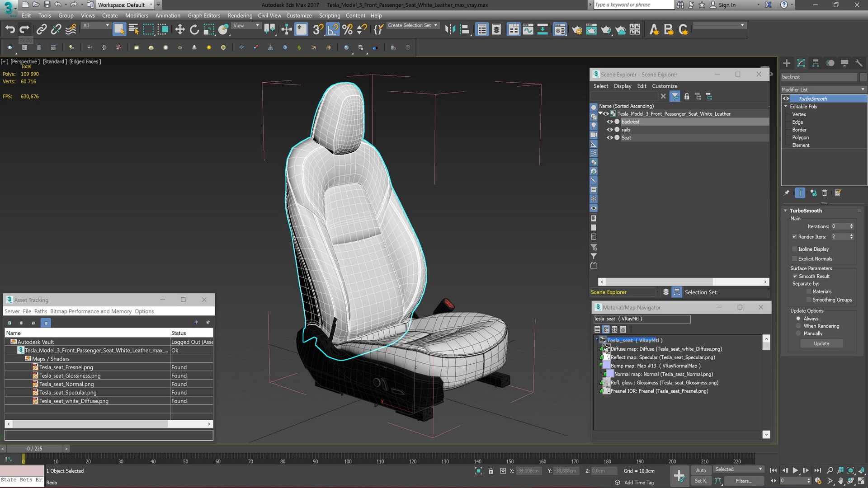Open Paths menu in Asset Tracking

(x=40, y=311)
